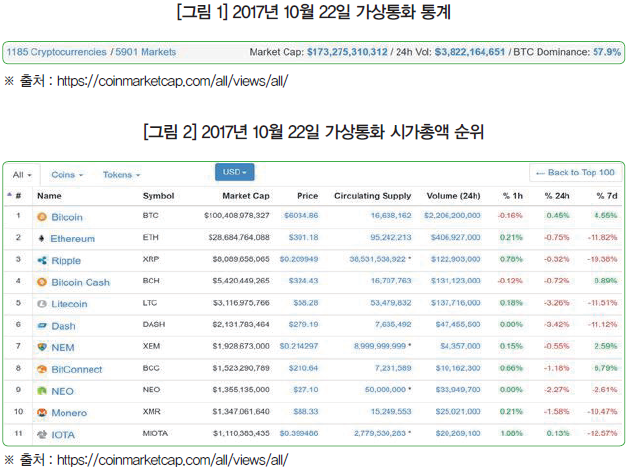Click Monero price $88.33
The width and height of the screenshot is (629, 468).
click(306, 411)
